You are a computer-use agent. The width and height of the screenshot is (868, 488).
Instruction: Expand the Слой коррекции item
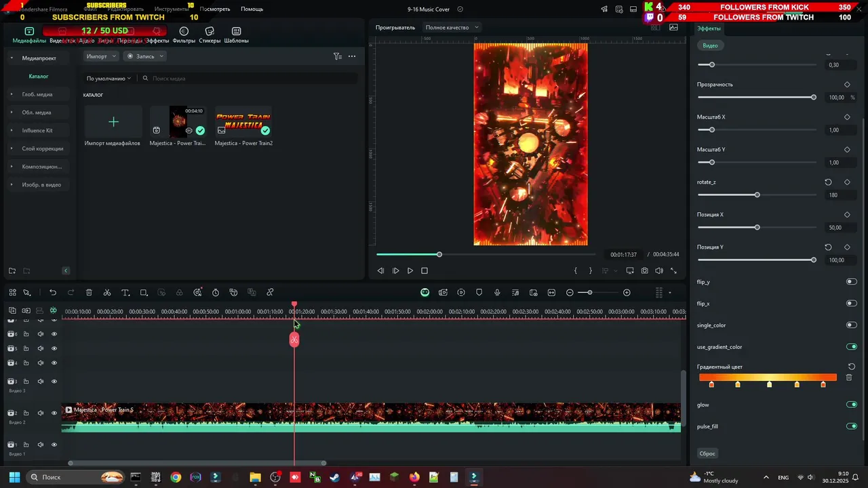tap(12, 148)
